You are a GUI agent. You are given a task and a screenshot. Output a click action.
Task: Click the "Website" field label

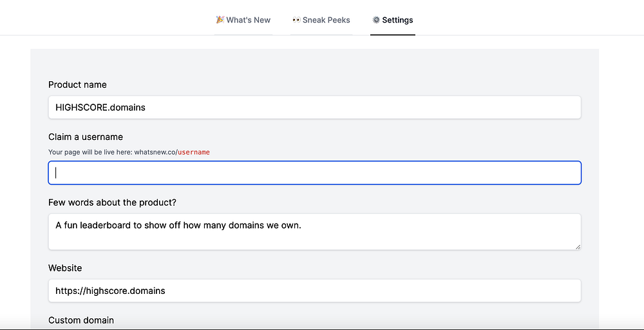(x=65, y=267)
